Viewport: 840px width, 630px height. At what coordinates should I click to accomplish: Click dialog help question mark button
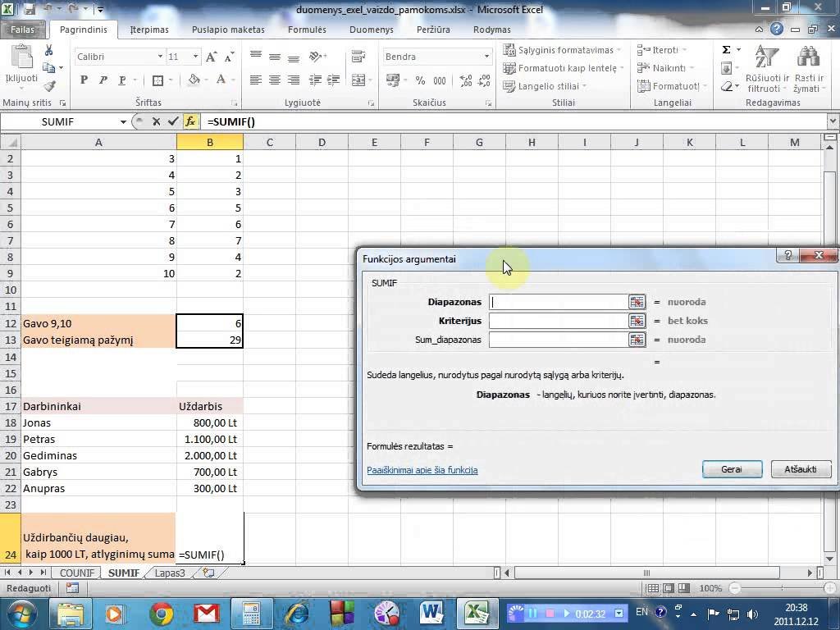pyautogui.click(x=787, y=256)
